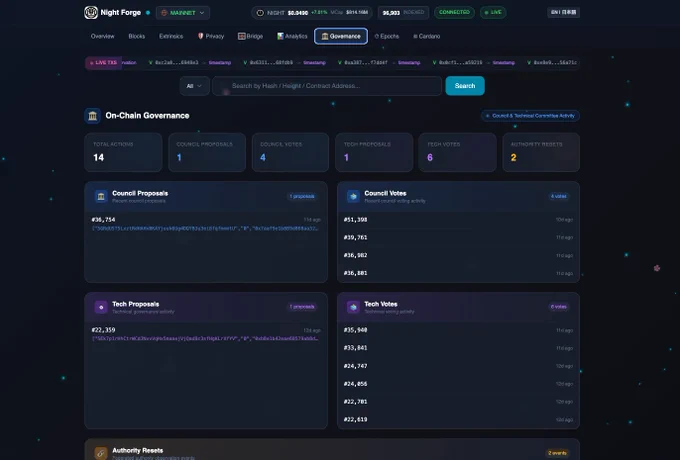Open the Privacy tab

[x=211, y=36]
